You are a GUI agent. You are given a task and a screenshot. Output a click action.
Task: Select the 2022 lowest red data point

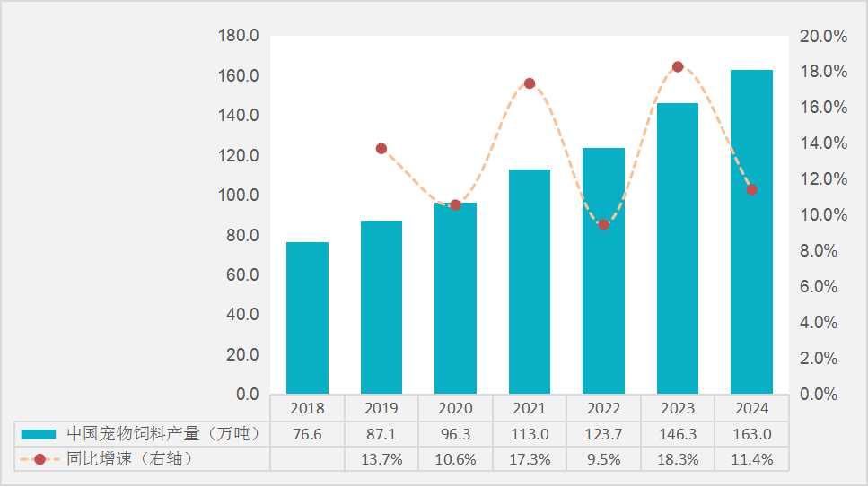[603, 224]
